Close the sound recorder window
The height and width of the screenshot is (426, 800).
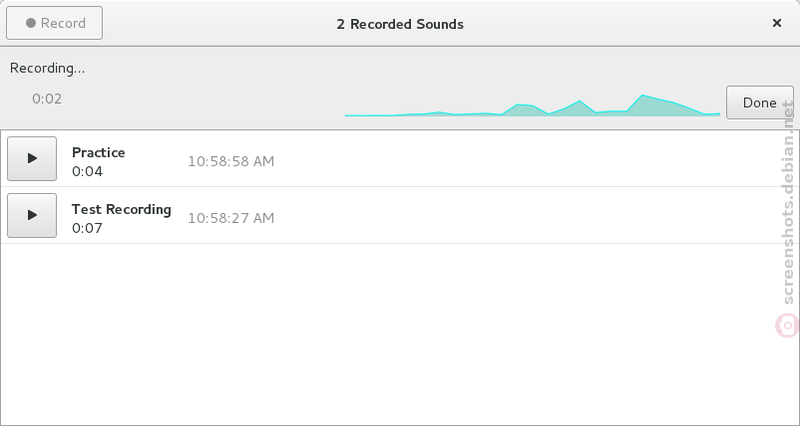coord(777,23)
